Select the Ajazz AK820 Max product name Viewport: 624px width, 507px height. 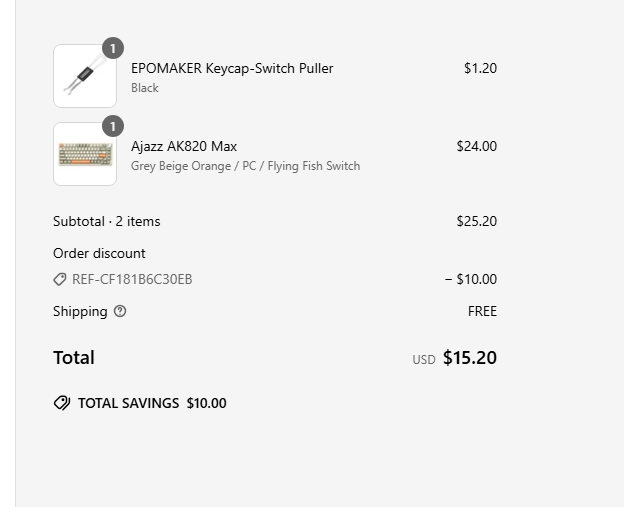tap(184, 146)
